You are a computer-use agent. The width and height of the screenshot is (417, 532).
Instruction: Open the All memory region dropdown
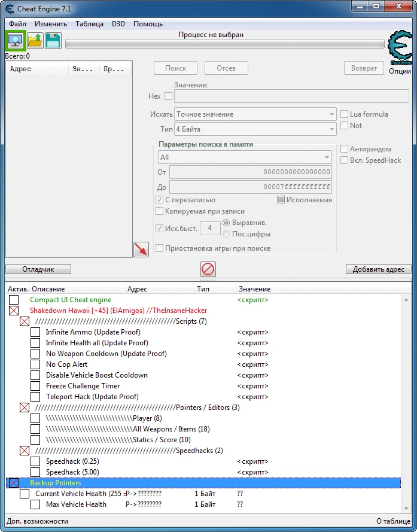pyautogui.click(x=245, y=157)
